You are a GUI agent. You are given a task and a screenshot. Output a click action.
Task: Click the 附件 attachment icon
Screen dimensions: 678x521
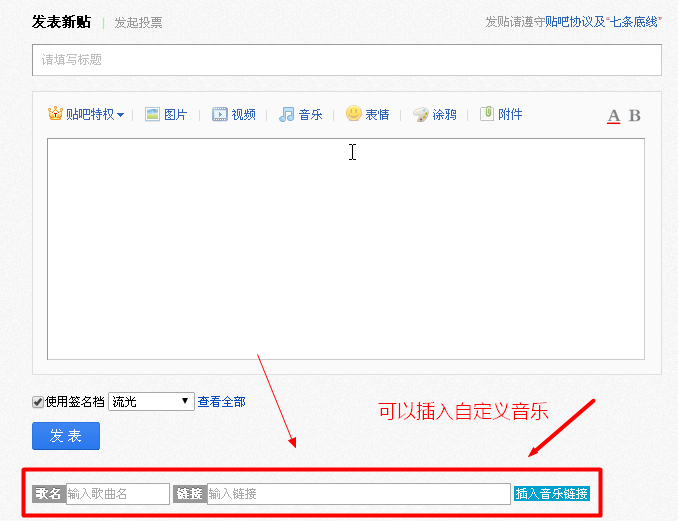pyautogui.click(x=487, y=114)
